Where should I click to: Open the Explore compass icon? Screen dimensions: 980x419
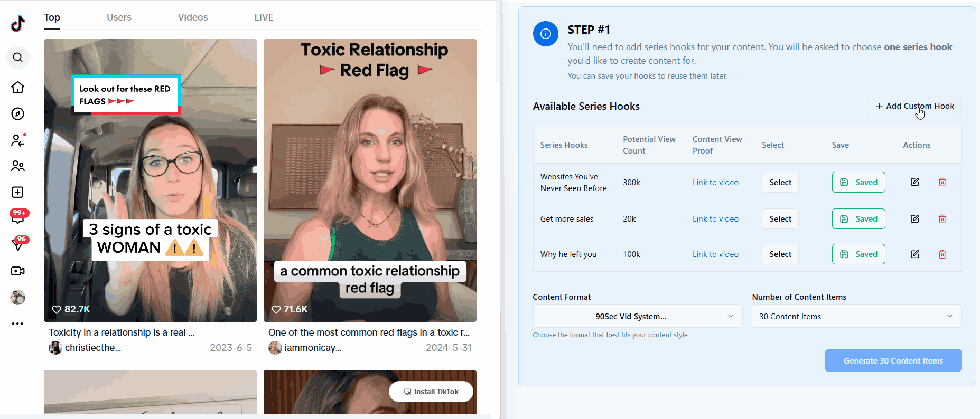click(x=18, y=114)
